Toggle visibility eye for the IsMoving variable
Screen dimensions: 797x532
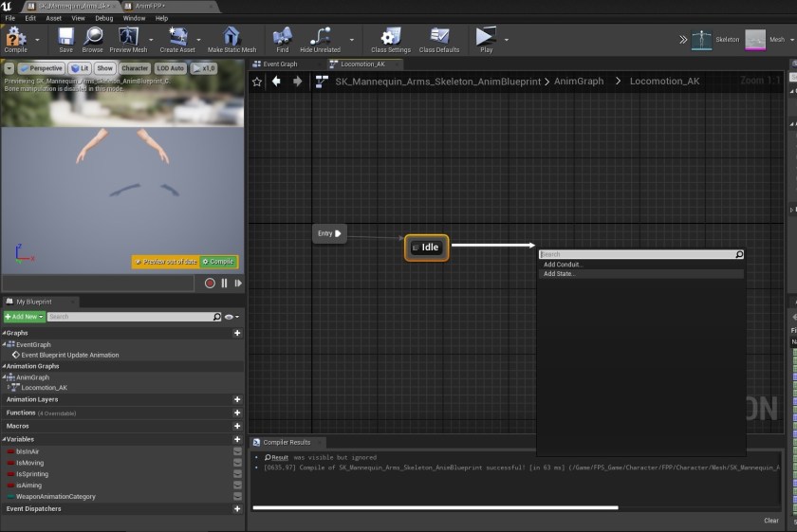point(237,463)
